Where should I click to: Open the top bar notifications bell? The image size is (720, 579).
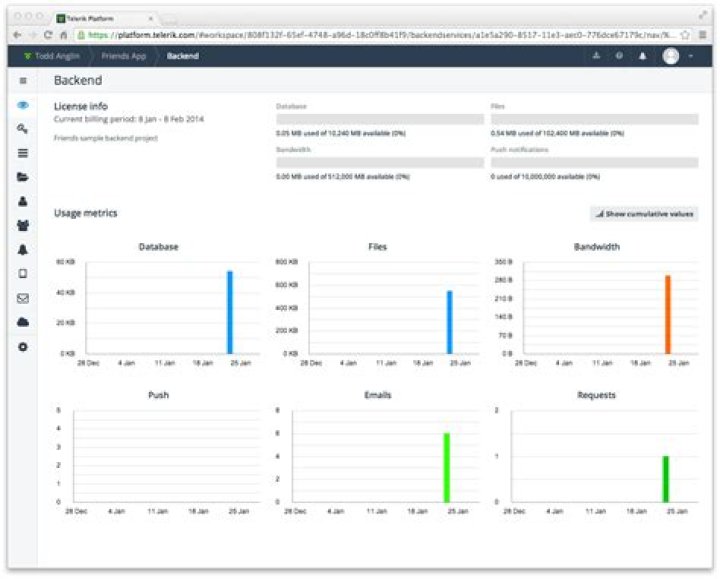642,56
